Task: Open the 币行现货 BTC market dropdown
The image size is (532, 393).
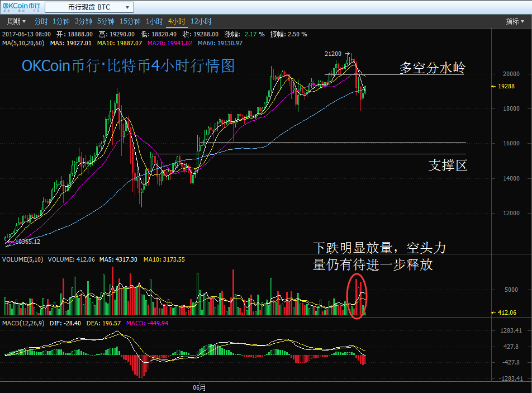Action: coord(89,7)
